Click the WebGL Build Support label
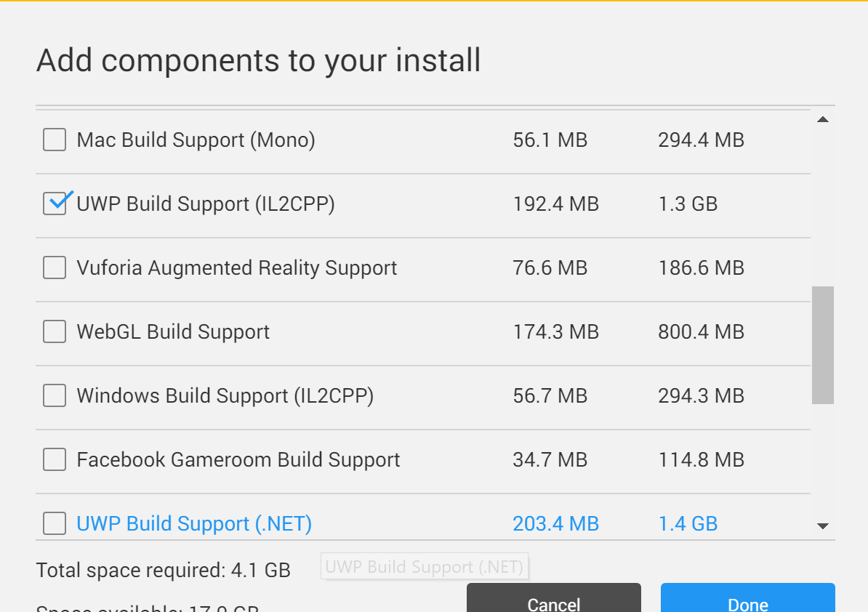This screenshot has width=868, height=612. coord(172,331)
